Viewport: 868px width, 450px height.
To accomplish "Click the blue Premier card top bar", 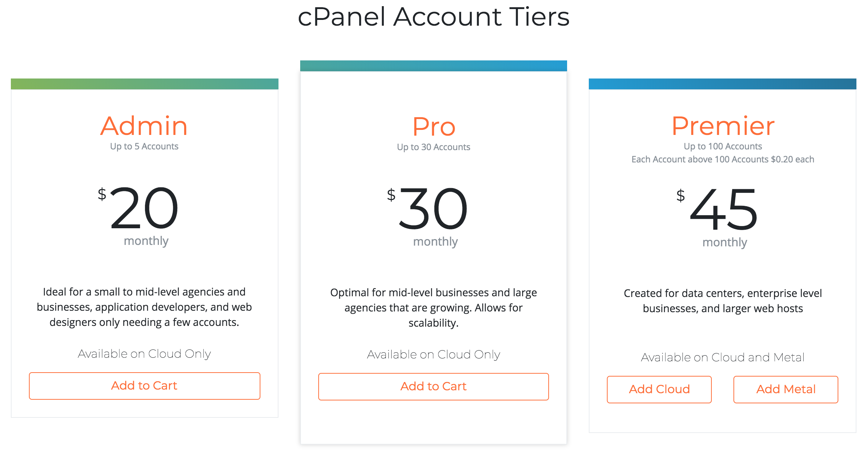I will point(722,84).
